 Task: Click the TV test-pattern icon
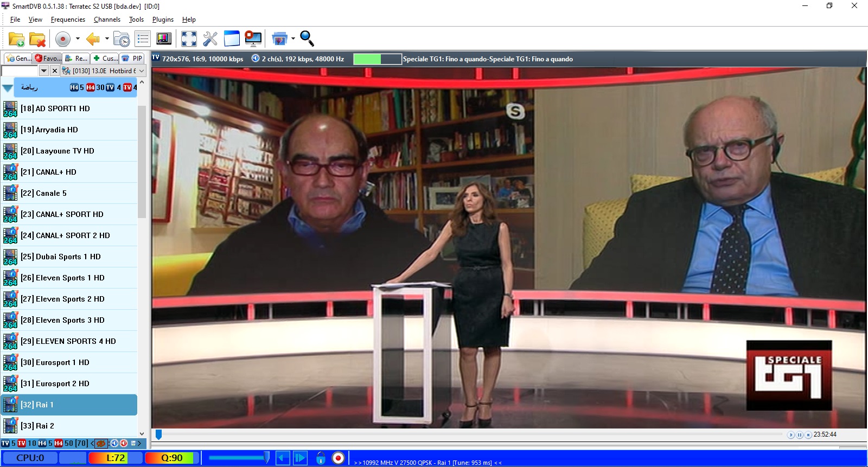(x=164, y=39)
